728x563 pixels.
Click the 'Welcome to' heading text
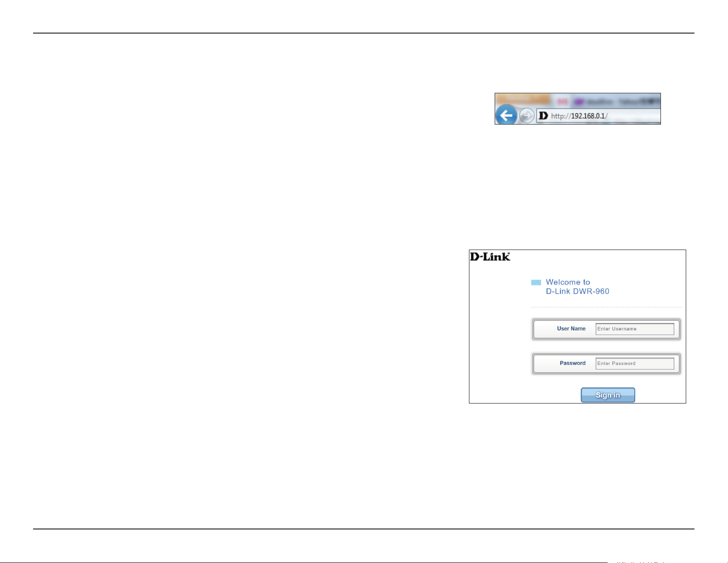pos(568,282)
